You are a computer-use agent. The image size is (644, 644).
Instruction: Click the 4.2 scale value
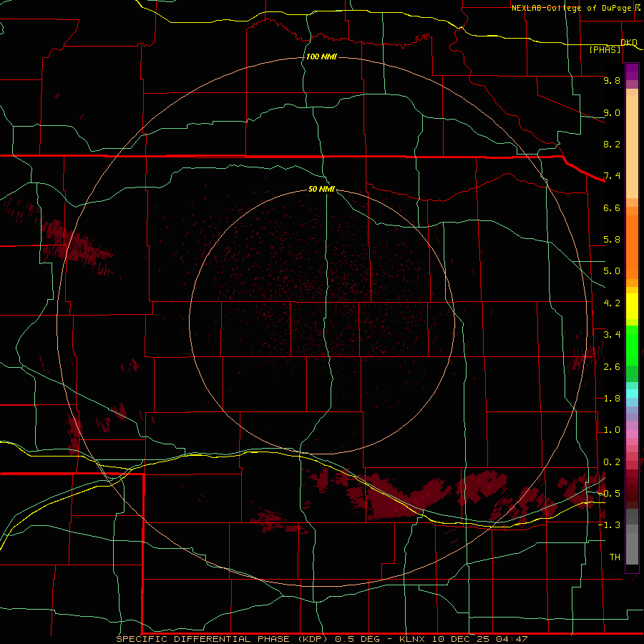pyautogui.click(x=612, y=303)
